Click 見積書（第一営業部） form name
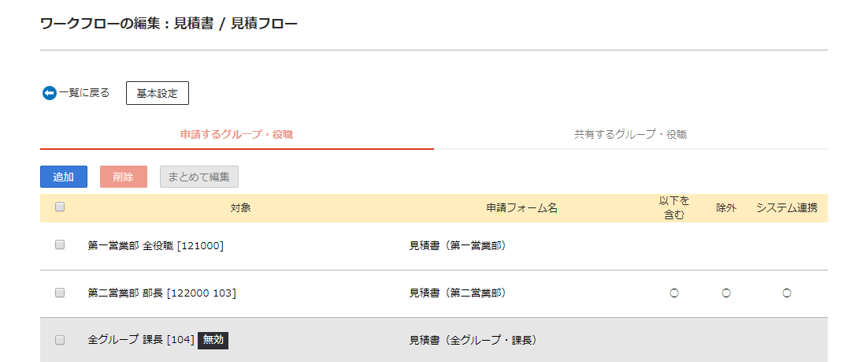 point(458,245)
